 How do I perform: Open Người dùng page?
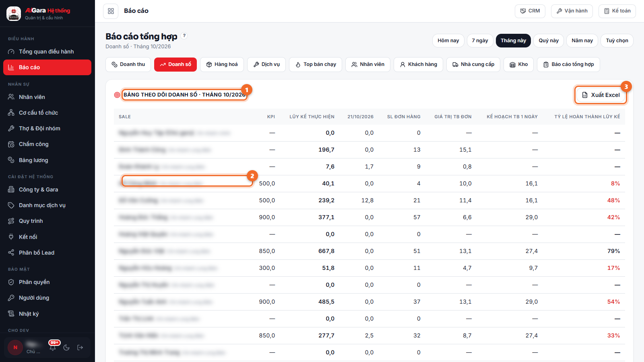click(x=47, y=298)
